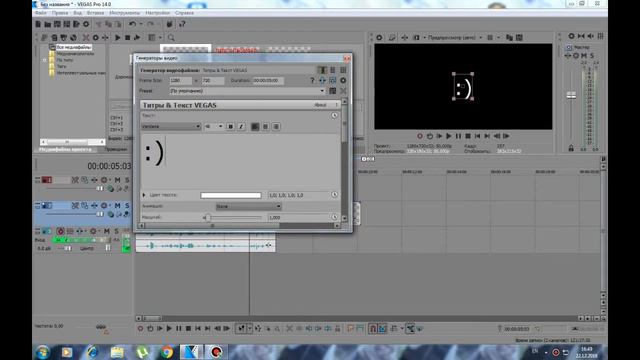Viewport: 640px width, 360px height.
Task: Animate the Текст parameter using the clock icon
Action: click(x=334, y=116)
